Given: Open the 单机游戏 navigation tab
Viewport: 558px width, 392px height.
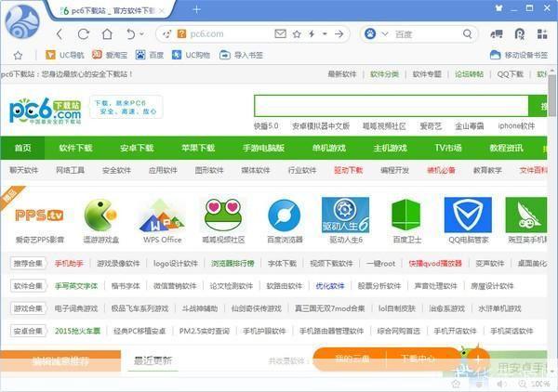Looking at the screenshot, I should point(329,148).
